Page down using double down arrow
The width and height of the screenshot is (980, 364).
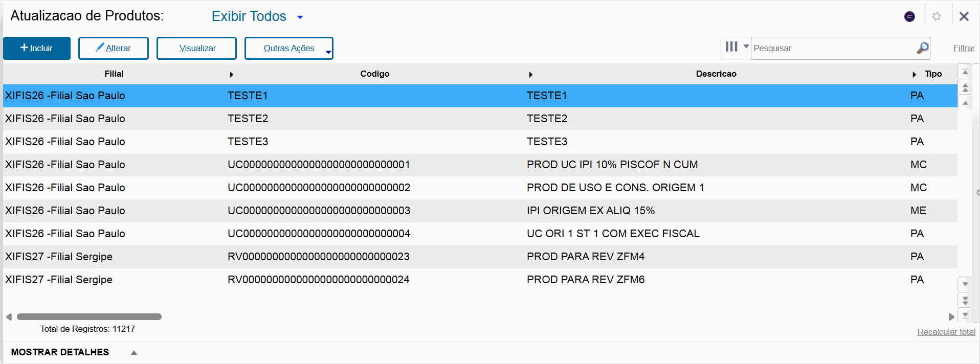click(x=965, y=300)
